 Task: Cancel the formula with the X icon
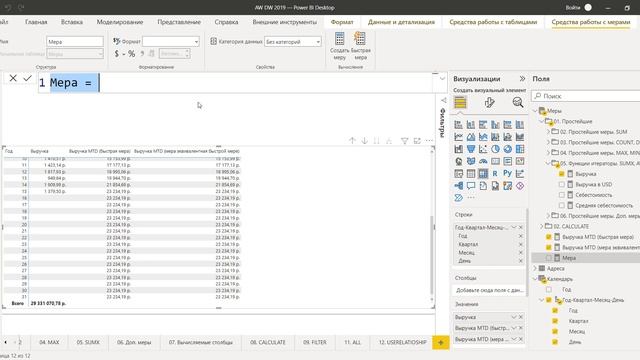coord(13,78)
